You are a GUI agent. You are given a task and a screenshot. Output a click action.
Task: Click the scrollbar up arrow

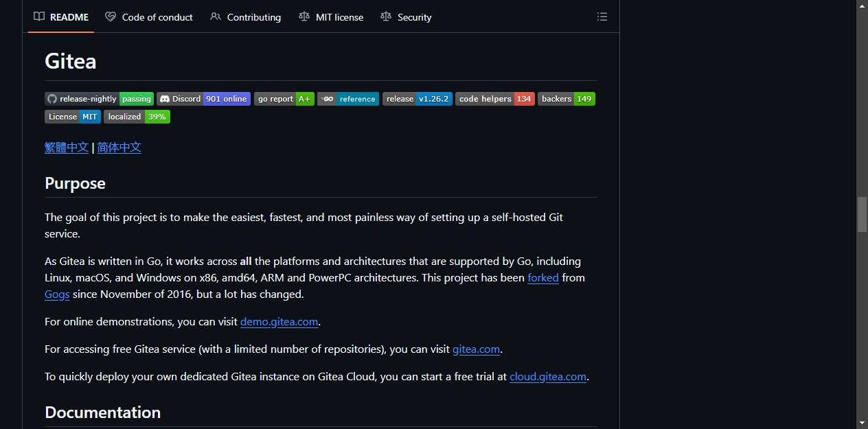click(x=862, y=5)
